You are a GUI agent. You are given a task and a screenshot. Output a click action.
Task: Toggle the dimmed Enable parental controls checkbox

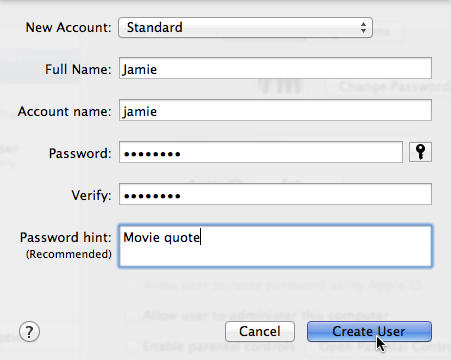point(131,347)
